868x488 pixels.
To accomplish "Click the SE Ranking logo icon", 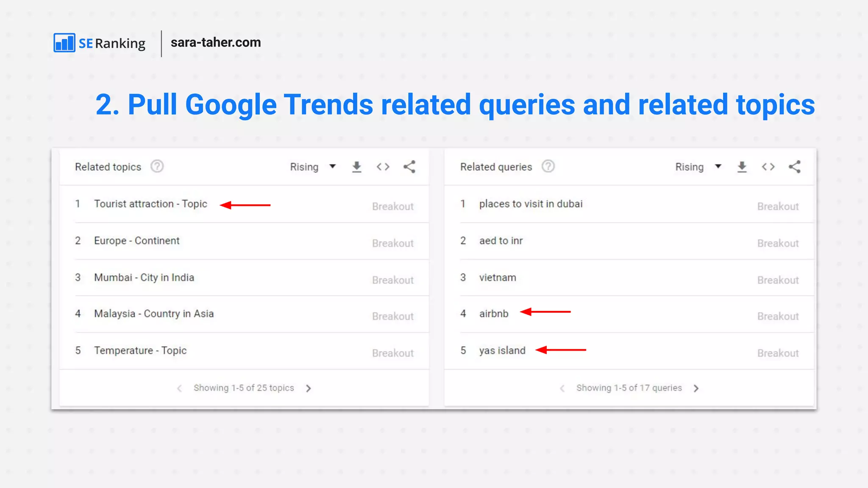I will (64, 43).
